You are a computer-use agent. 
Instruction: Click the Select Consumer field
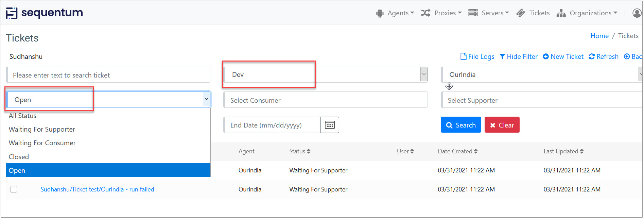325,100
